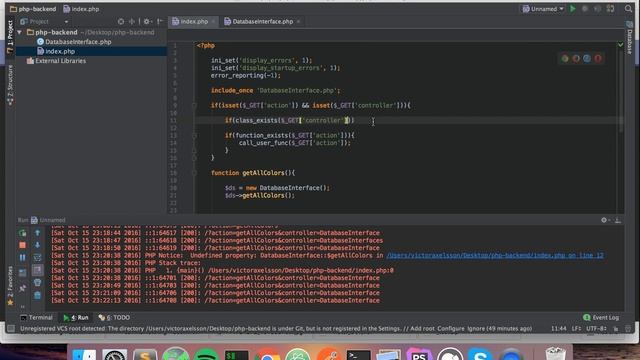Fold the if isset block on line 9
Screen dimensions: 640x360
point(194,105)
